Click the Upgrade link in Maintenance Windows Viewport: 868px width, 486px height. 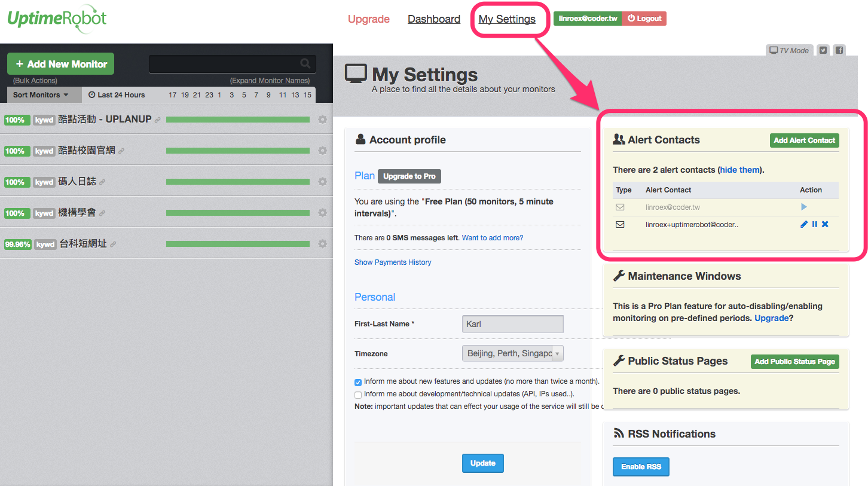772,318
